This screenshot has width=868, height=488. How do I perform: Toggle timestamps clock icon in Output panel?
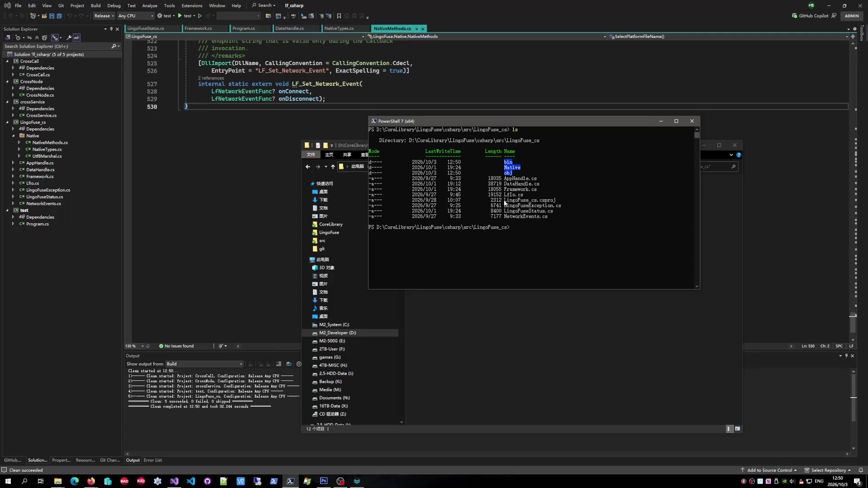pyautogui.click(x=299, y=364)
